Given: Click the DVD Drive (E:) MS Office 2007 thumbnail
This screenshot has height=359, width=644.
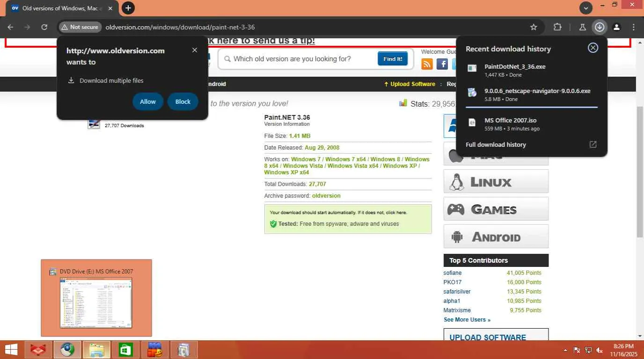Looking at the screenshot, I should tap(96, 298).
